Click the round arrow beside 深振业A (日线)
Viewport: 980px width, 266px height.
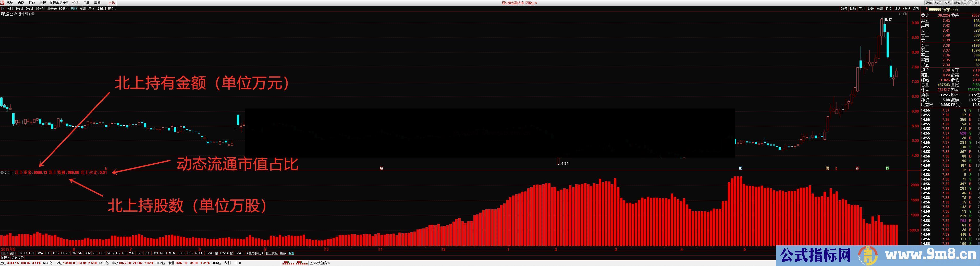click(33, 14)
